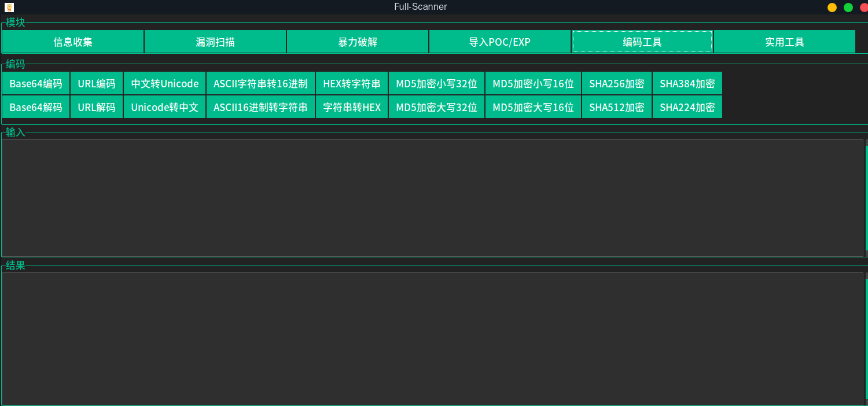Generate hash with MD5加密小写32位
The height and width of the screenshot is (406, 868).
click(x=436, y=83)
